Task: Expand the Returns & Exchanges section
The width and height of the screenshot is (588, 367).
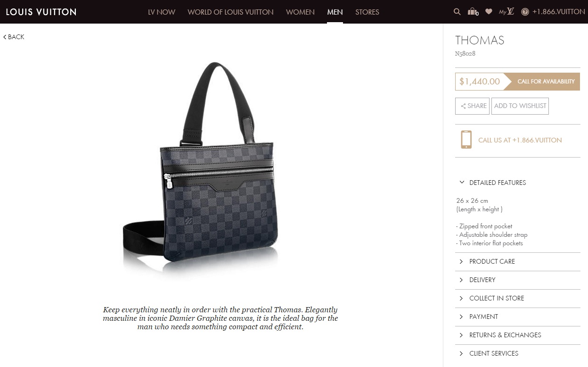Action: click(x=517, y=335)
